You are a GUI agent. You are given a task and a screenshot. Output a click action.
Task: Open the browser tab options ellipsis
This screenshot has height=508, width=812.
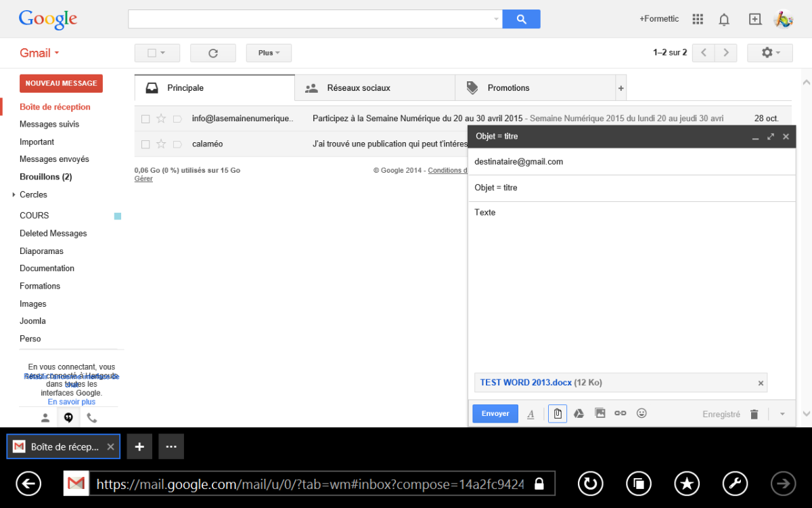point(171,447)
